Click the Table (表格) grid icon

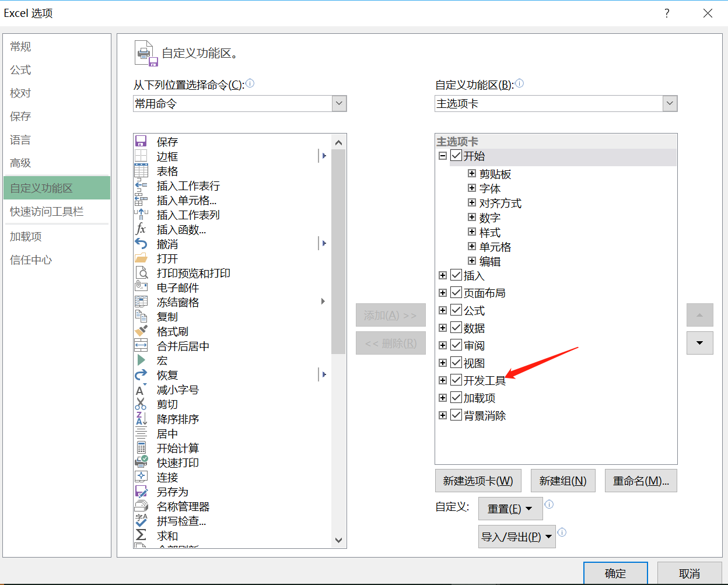pyautogui.click(x=141, y=170)
